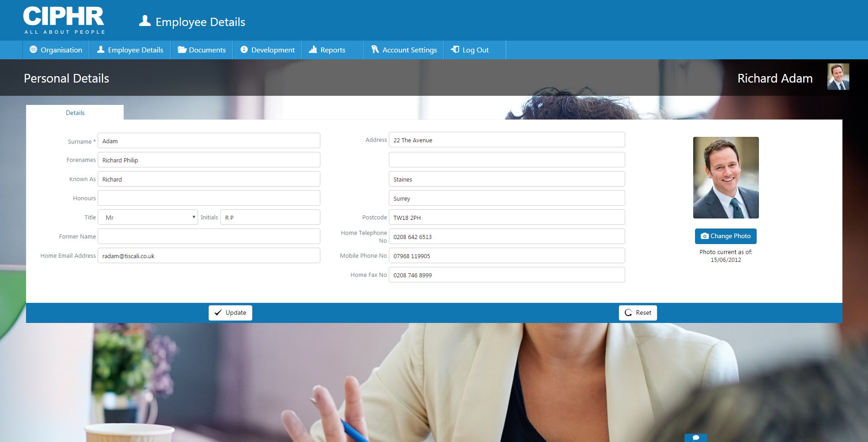Click the info icon beside Development
The height and width of the screenshot is (442, 868).
point(244,50)
